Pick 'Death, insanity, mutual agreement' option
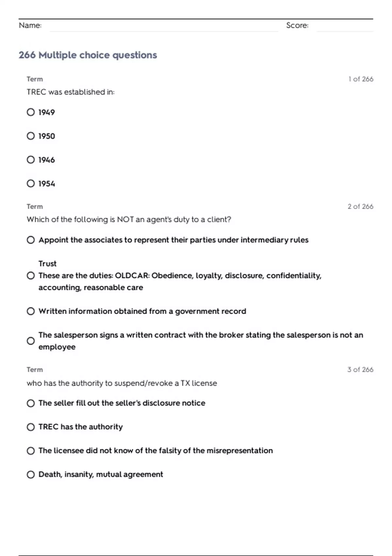The image size is (392, 556). coord(31,475)
